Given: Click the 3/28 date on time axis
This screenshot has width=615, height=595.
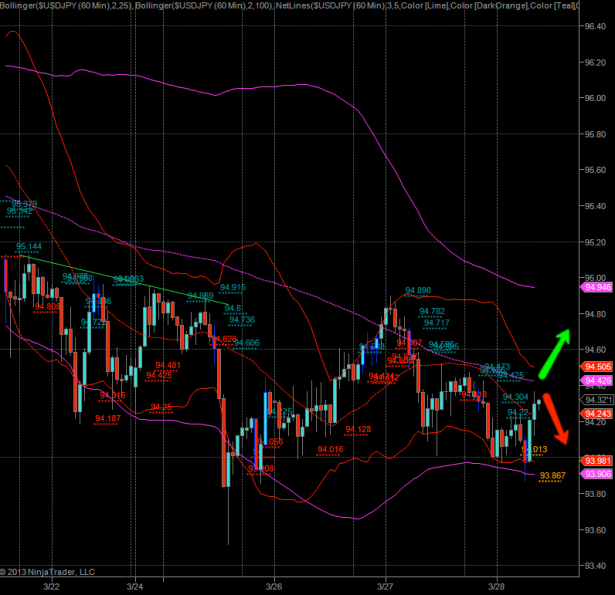Looking at the screenshot, I should [x=497, y=585].
